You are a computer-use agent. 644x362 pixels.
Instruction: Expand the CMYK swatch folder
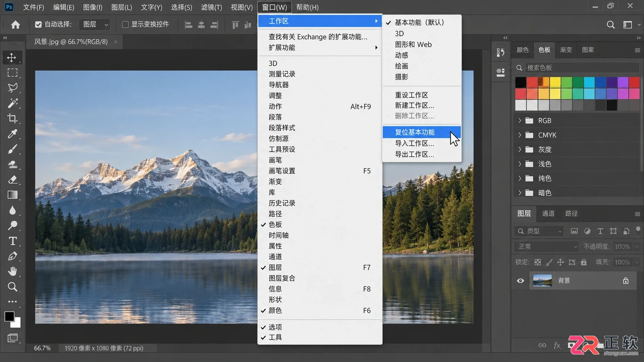(520, 135)
